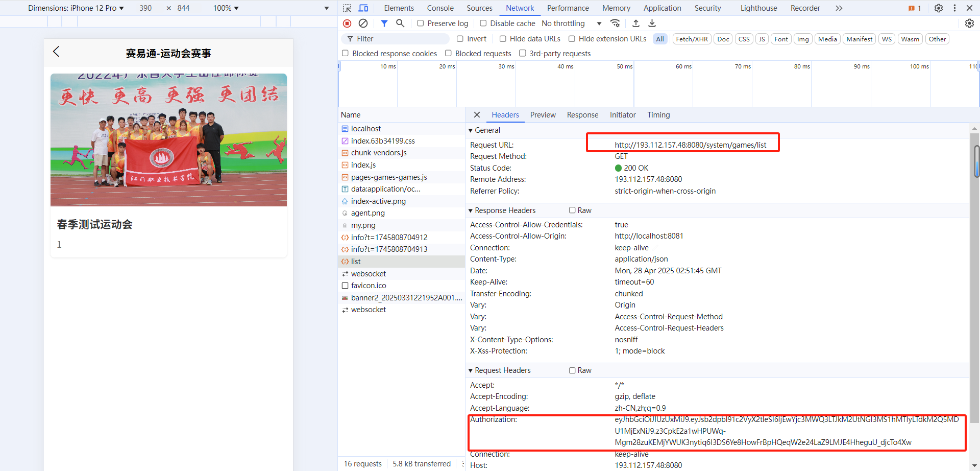Screen dimensions: 980x471
Task: Select the pages-games-games.js request
Action: click(x=389, y=177)
